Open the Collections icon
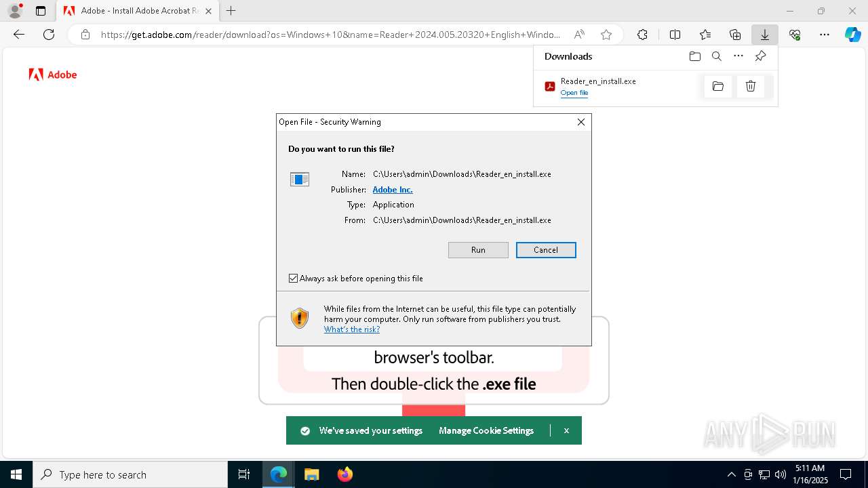Viewport: 868px width, 488px height. 735,35
